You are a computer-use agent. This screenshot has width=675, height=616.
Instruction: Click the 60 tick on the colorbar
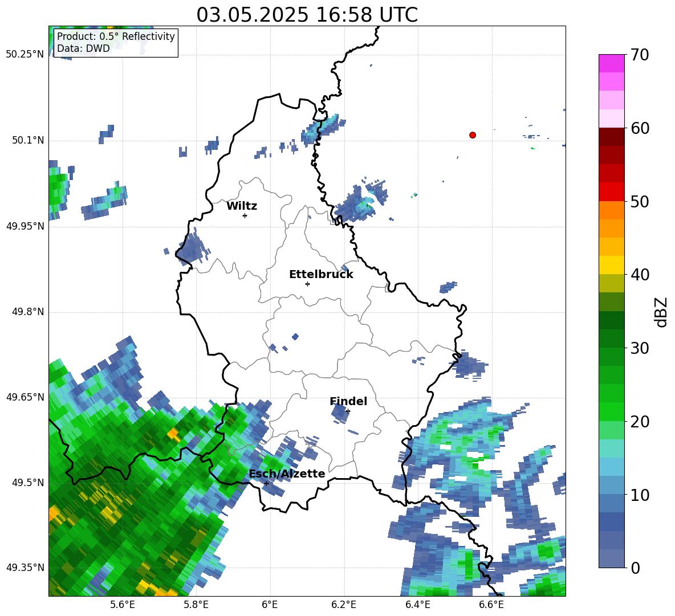639,128
